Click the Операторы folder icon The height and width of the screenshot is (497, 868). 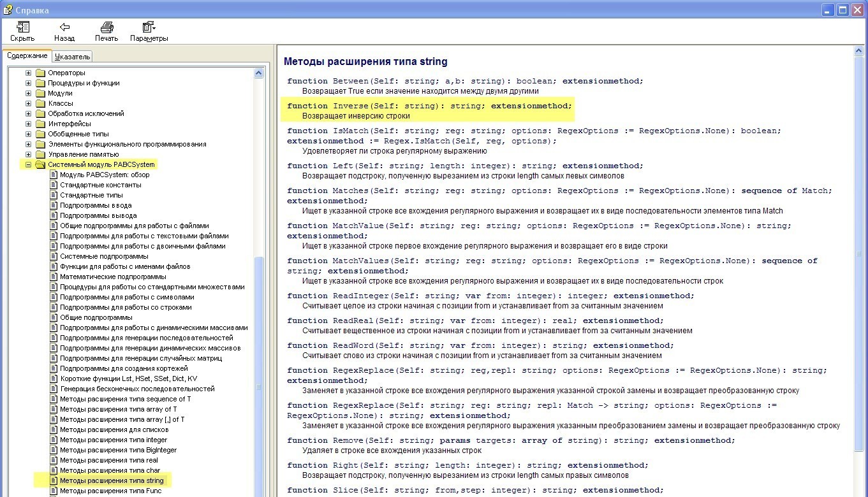pyautogui.click(x=40, y=73)
